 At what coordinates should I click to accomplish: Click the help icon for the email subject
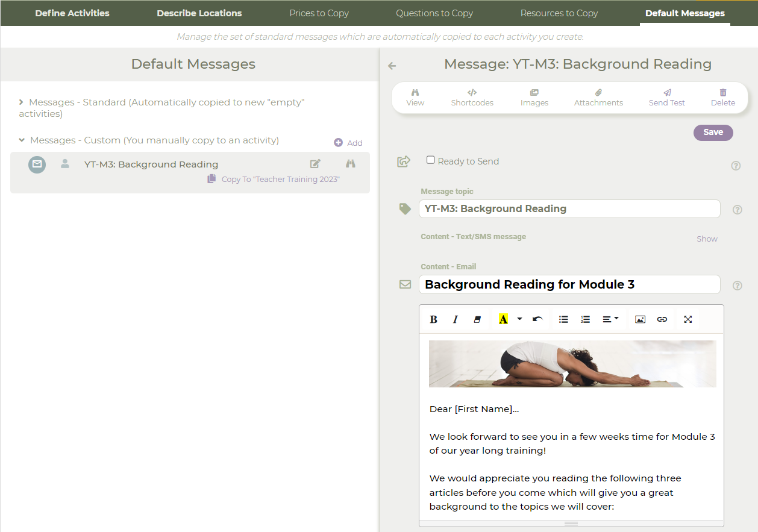click(738, 286)
